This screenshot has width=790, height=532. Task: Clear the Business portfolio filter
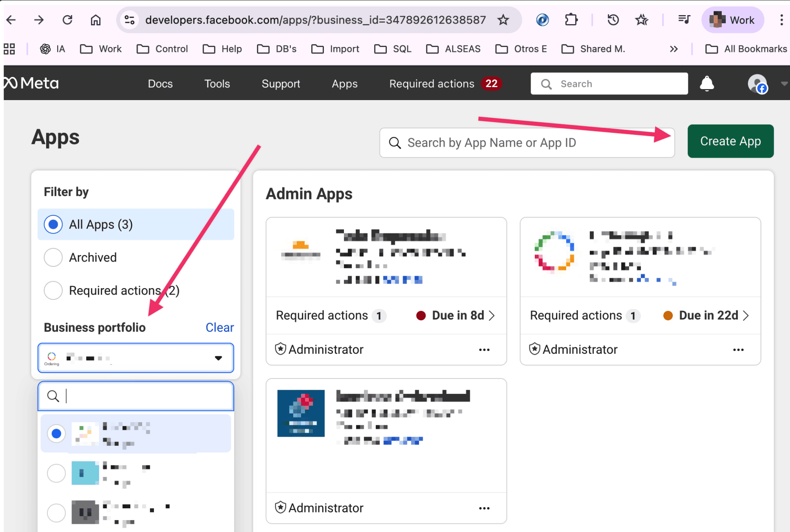pos(220,328)
